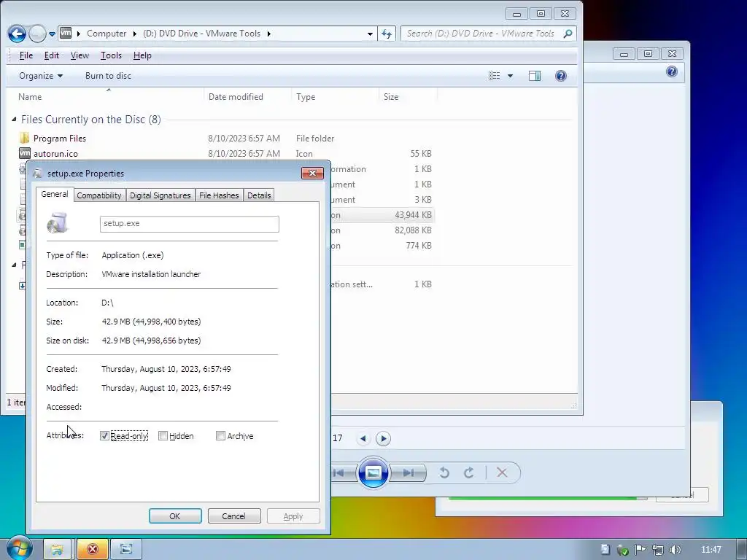Sort by the Name column header
The image size is (747, 560).
point(29,97)
